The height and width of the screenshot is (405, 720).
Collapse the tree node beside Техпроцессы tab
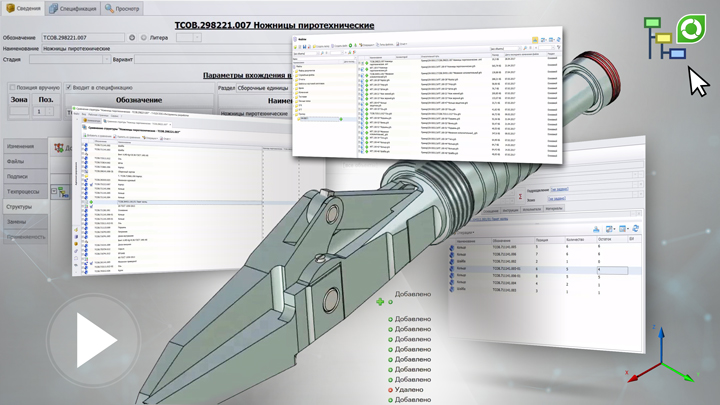(x=54, y=191)
